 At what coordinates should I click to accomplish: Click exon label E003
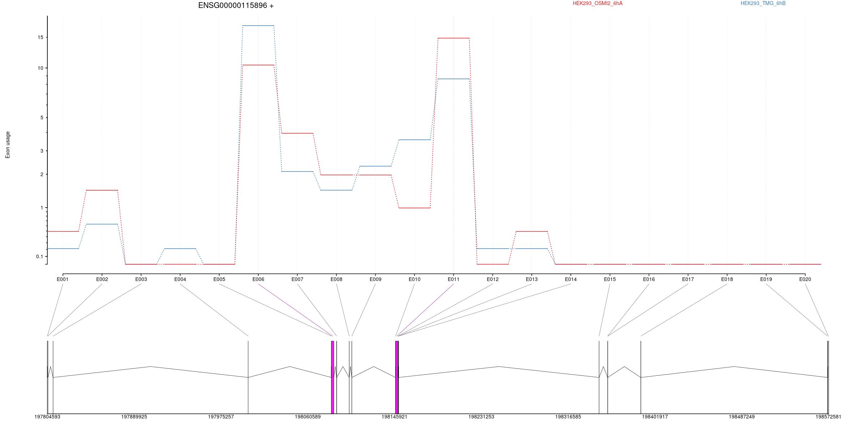pyautogui.click(x=141, y=279)
